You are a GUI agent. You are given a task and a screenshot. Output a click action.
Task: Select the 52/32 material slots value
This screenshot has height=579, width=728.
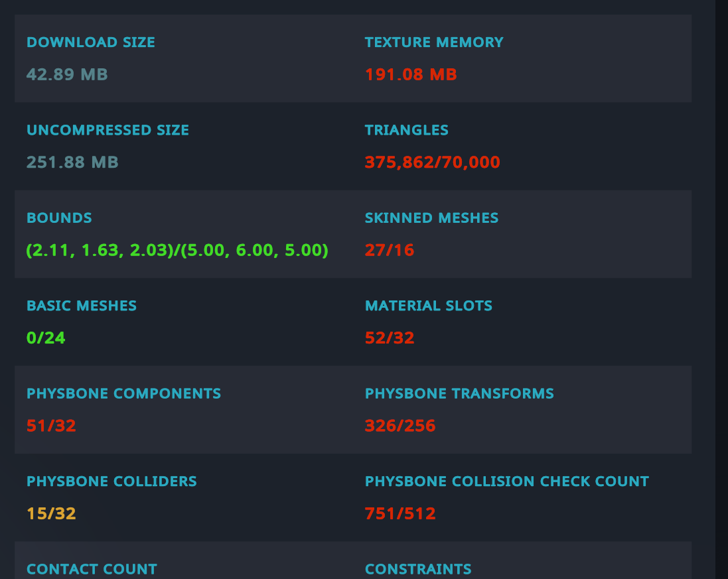point(390,338)
